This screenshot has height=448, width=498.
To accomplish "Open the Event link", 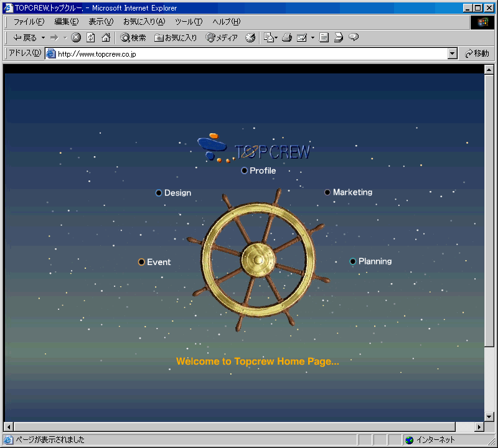I will point(159,262).
